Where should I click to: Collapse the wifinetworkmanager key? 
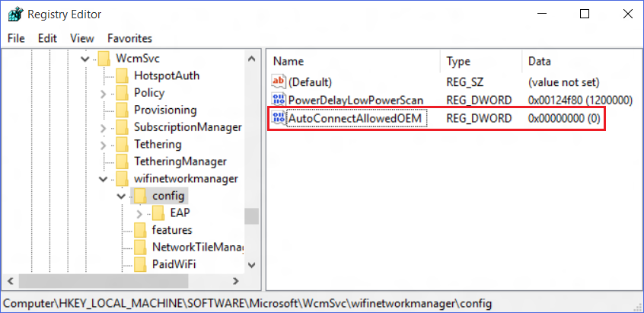104,179
